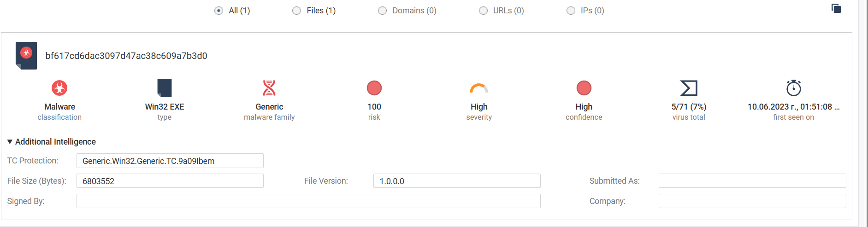Screen dimensions: 868x227
Task: Select the URLs (0) radio button
Action: pyautogui.click(x=483, y=11)
